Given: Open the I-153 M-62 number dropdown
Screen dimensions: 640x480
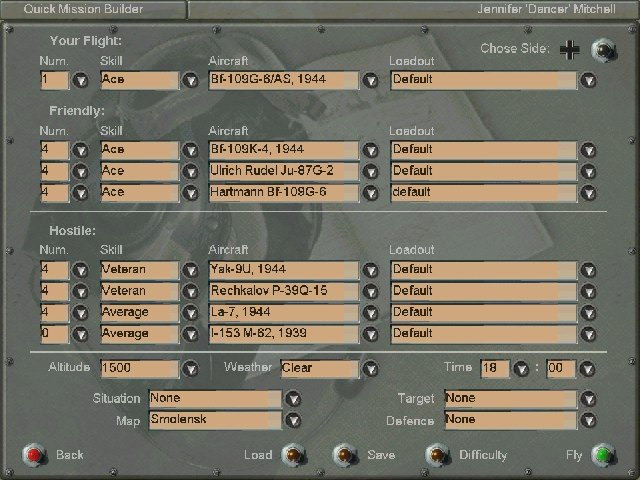Looking at the screenshot, I should 80,333.
